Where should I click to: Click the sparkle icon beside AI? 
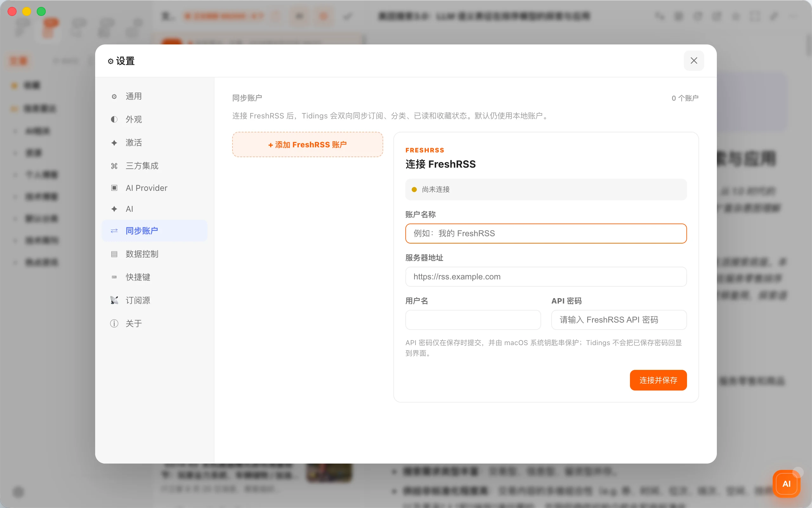pos(114,209)
